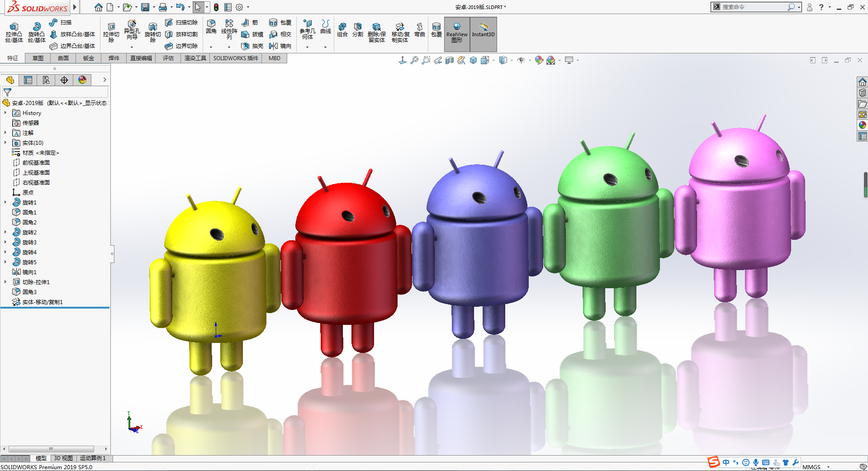
Task: Click the 抽壳 (Shell) button
Action: (252, 46)
